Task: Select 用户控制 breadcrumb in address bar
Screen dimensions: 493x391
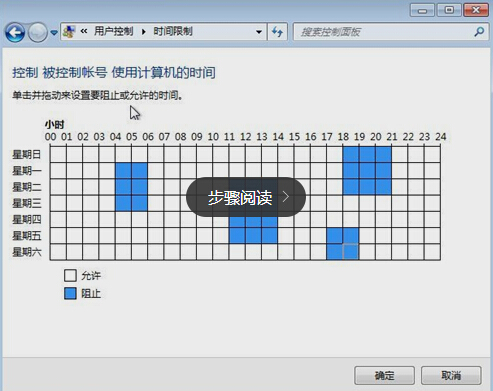Action: click(x=114, y=32)
